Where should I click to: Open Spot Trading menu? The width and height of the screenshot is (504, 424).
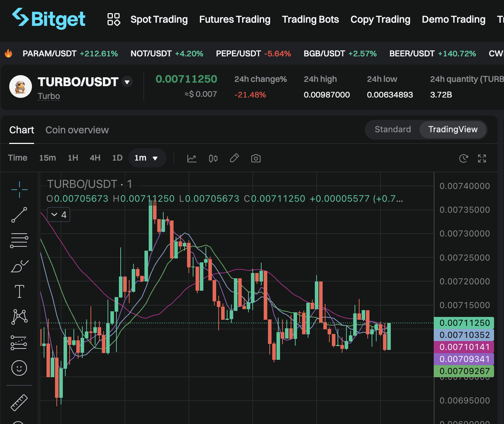[x=159, y=19]
